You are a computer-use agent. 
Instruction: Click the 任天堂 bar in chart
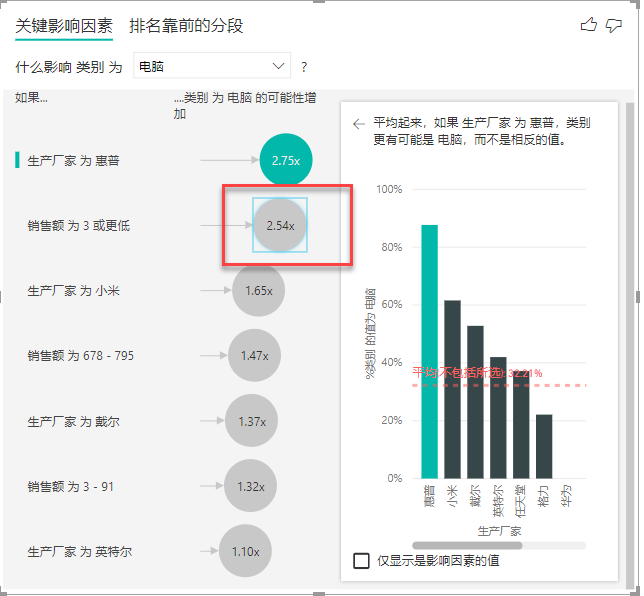(x=521, y=425)
